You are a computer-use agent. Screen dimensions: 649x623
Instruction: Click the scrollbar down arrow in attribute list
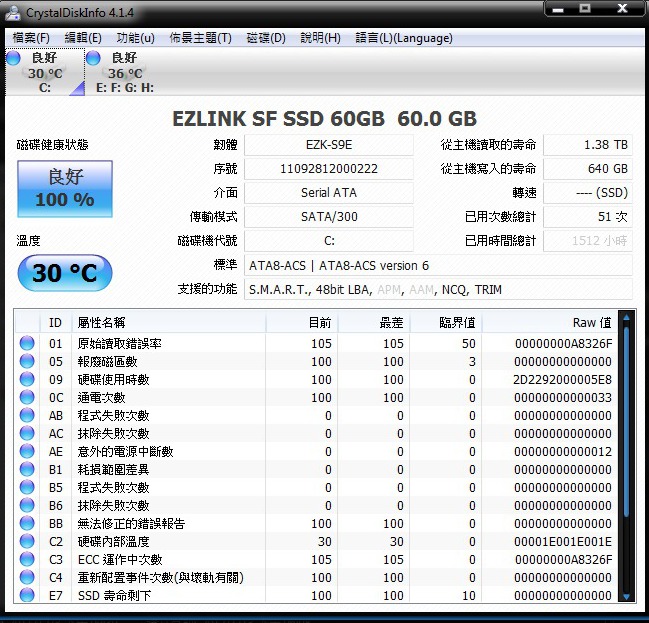click(626, 597)
